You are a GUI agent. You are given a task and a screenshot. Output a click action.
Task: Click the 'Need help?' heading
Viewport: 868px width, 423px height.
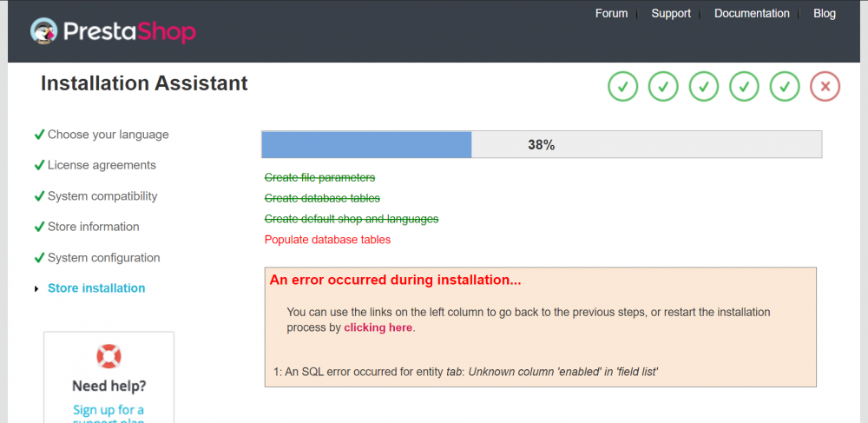pyautogui.click(x=109, y=386)
